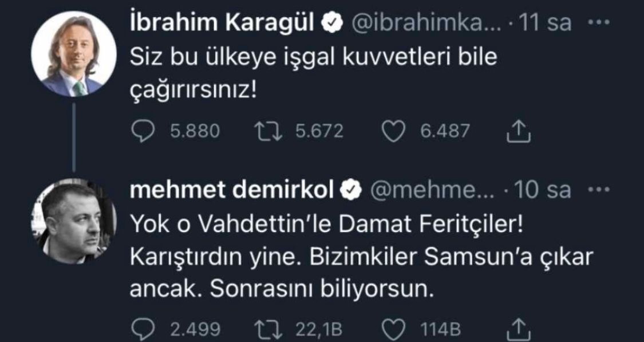The height and width of the screenshot is (342, 644).
Task: Like mehmet demirkol's tweet
Action: click(395, 329)
